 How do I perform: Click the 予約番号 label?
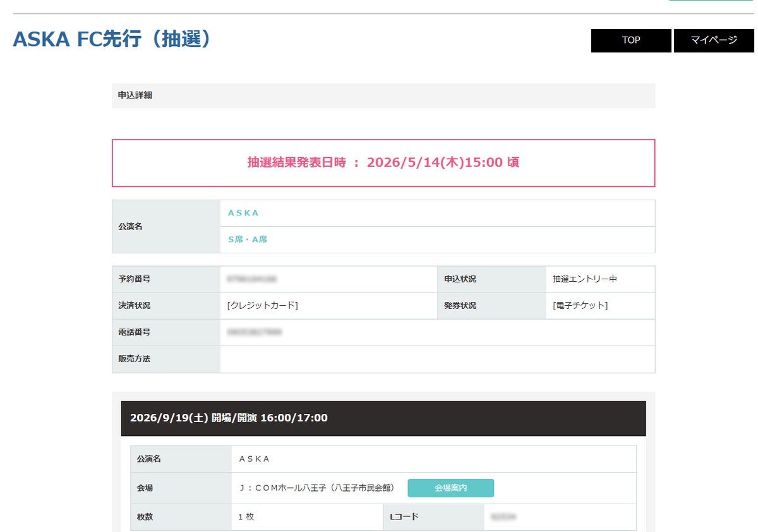click(x=134, y=279)
